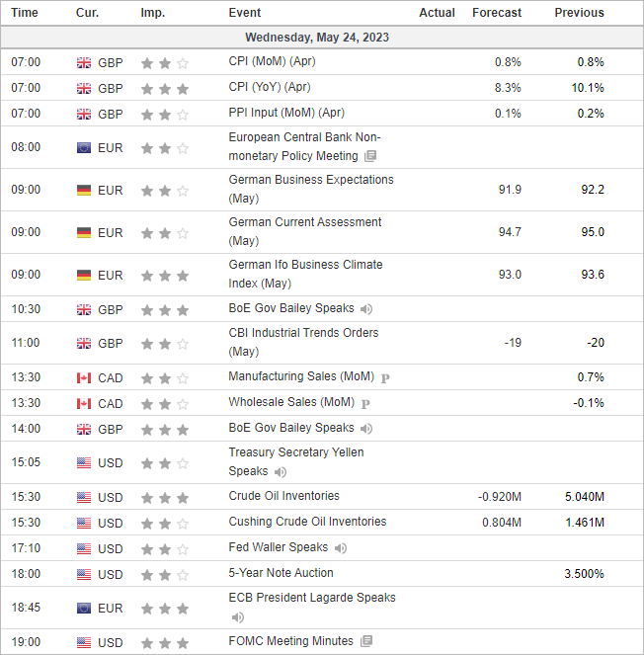The height and width of the screenshot is (655, 644).
Task: Open the German Business Expectations (May) event
Action: (311, 189)
